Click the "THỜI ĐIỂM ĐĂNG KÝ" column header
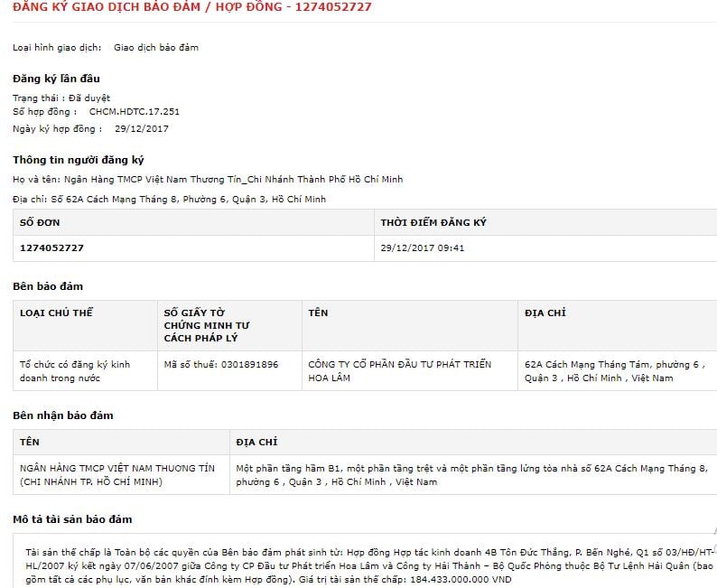The width and height of the screenshot is (717, 588). click(433, 222)
